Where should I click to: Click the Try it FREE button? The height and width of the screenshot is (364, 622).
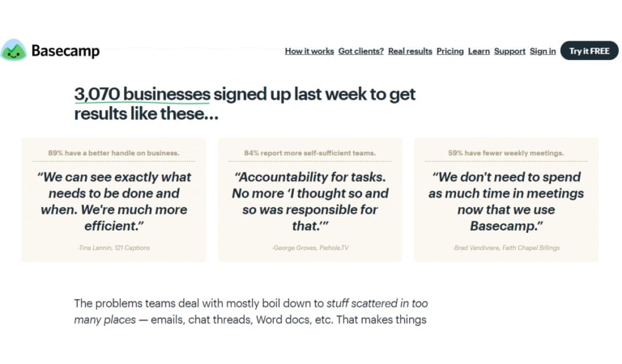pyautogui.click(x=589, y=51)
